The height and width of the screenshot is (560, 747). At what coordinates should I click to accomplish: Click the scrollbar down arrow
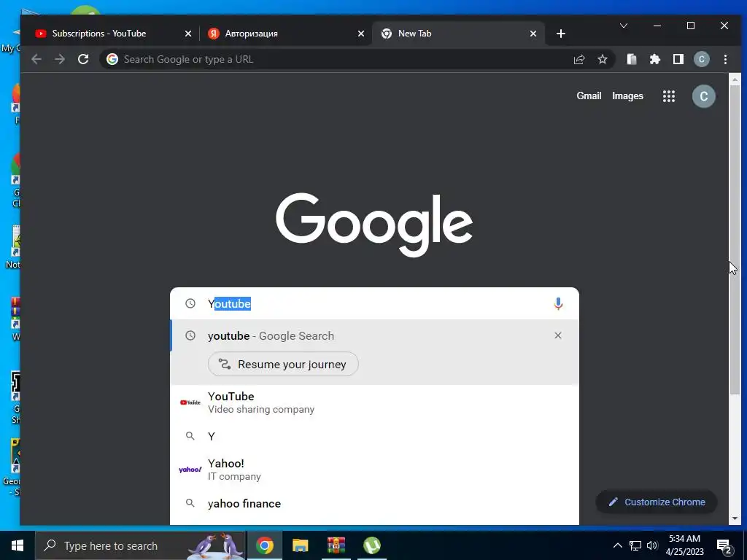[x=735, y=518]
